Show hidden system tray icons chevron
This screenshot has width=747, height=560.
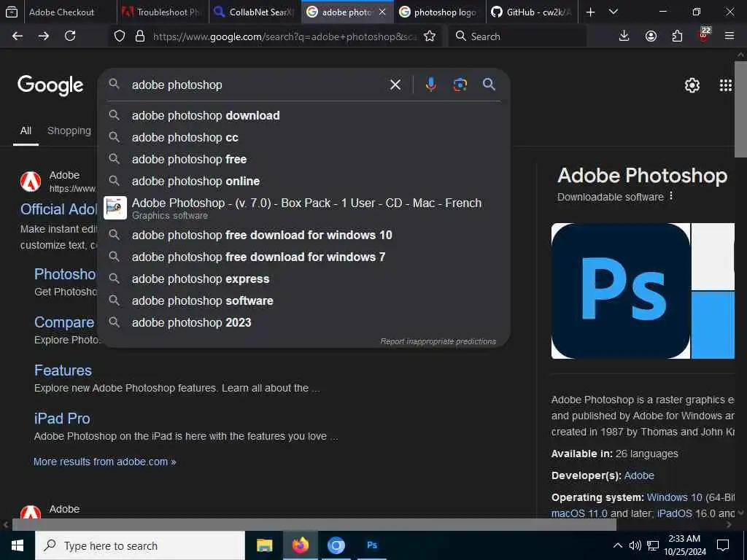(x=617, y=545)
